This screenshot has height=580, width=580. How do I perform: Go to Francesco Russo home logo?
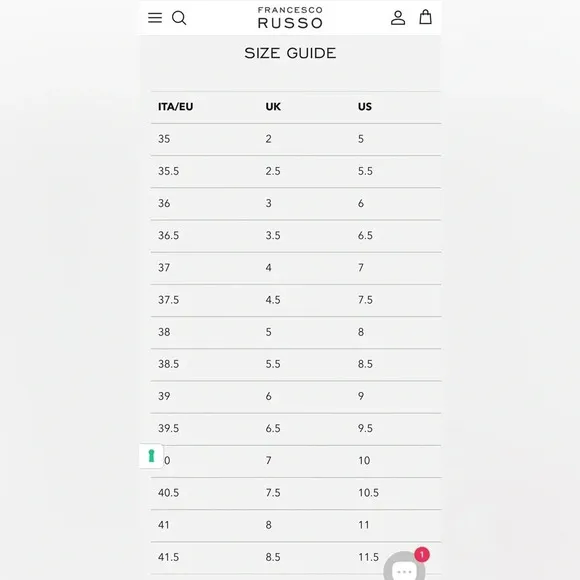pos(290,18)
